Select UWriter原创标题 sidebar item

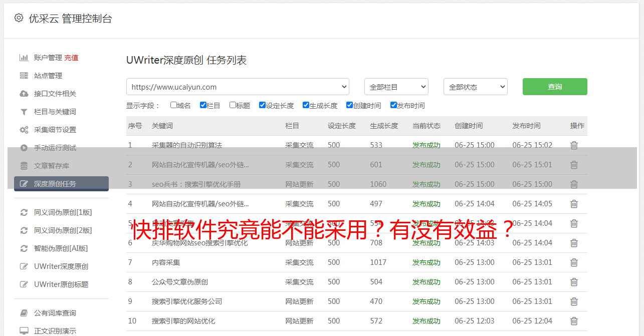pos(61,284)
